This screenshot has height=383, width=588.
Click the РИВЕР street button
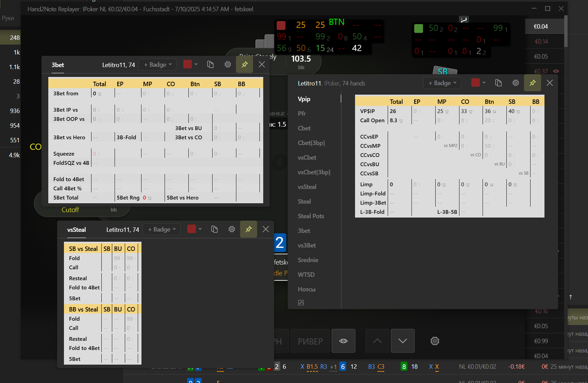point(310,341)
